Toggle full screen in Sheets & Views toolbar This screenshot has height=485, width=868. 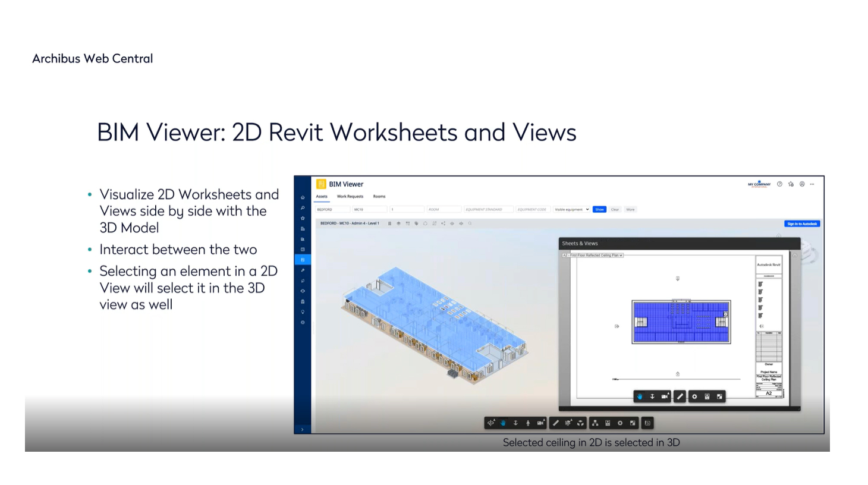(x=719, y=396)
